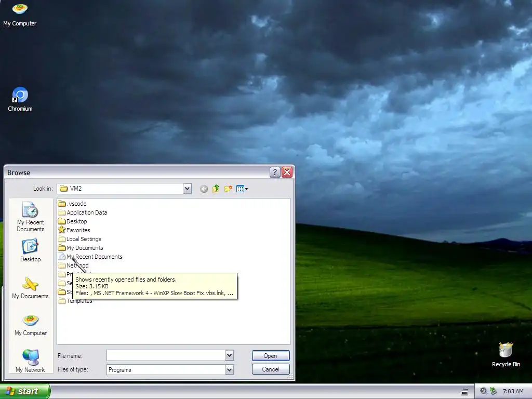Jump to My Computer in places bar
The height and width of the screenshot is (399, 532).
point(31,325)
